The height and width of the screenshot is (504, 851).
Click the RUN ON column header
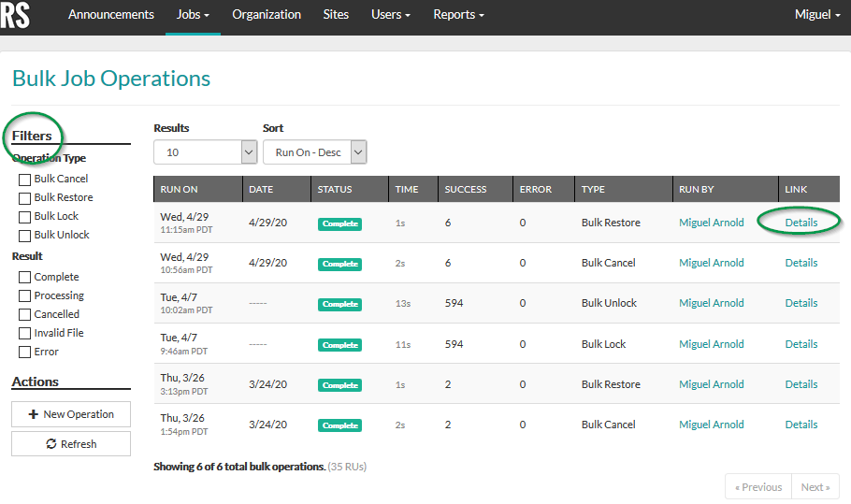(198, 189)
